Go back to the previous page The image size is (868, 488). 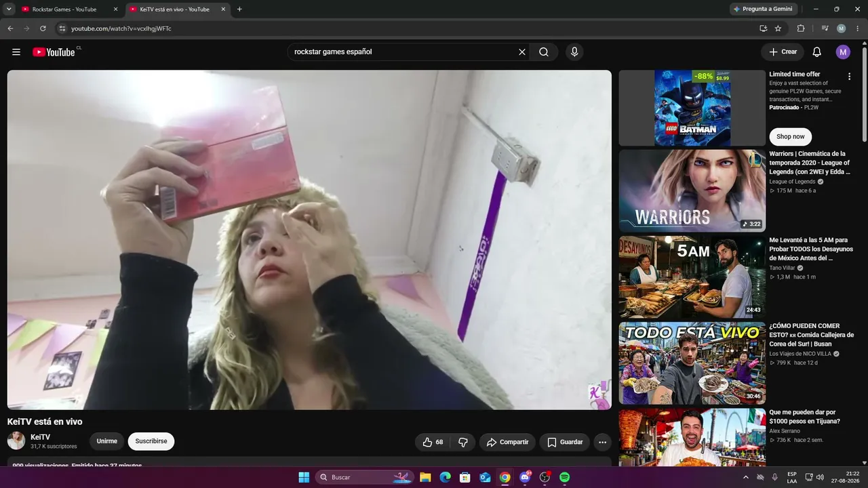pyautogui.click(x=10, y=28)
